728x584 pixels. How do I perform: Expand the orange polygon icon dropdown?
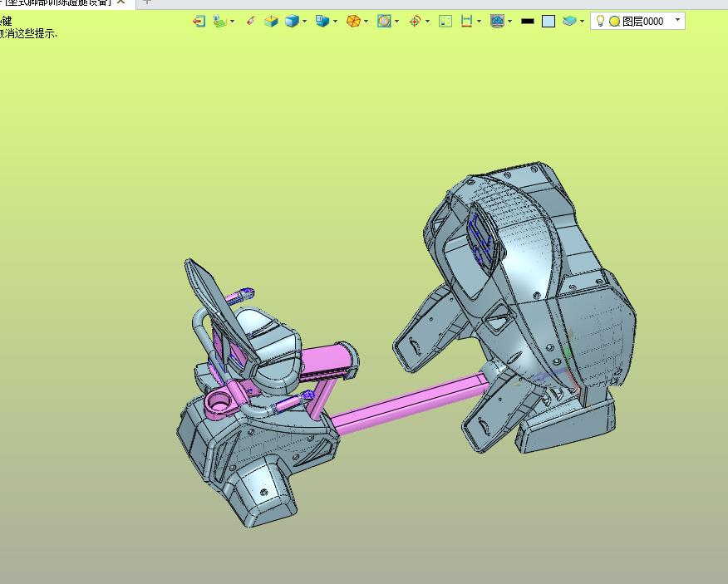366,21
